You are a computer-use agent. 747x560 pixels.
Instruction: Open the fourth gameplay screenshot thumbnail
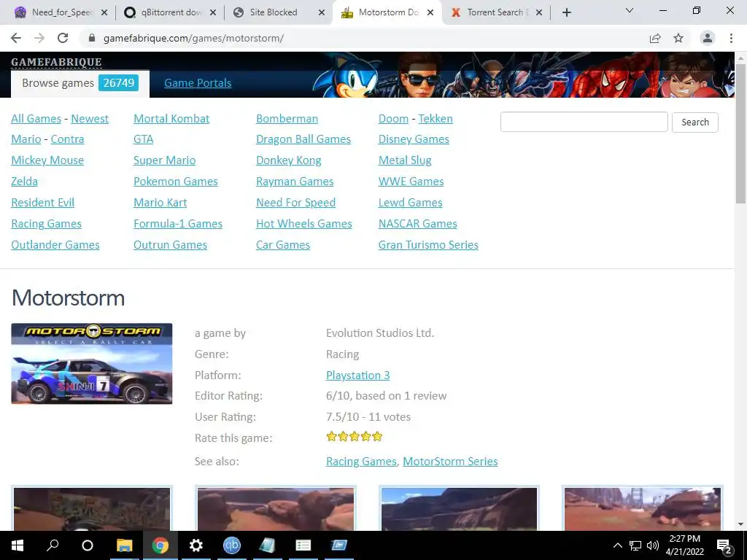click(643, 508)
